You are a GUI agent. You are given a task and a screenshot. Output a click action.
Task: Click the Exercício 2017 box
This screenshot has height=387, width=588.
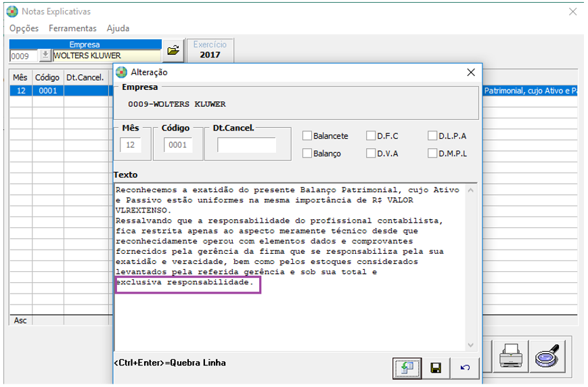click(210, 50)
